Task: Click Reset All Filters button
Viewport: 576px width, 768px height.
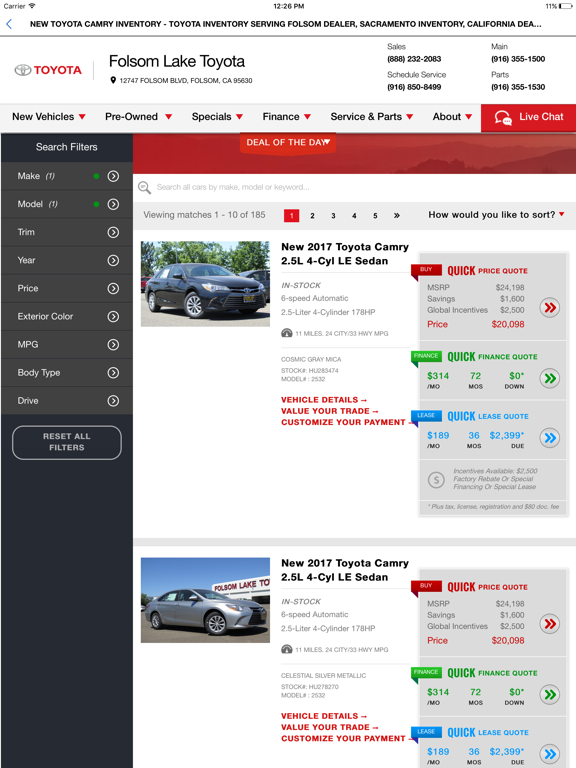Action: tap(67, 442)
